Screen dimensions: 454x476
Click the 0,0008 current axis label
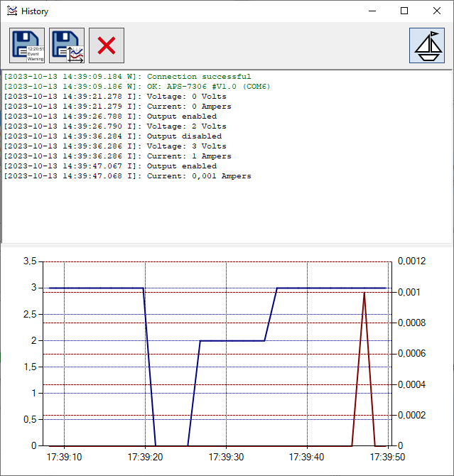point(412,323)
